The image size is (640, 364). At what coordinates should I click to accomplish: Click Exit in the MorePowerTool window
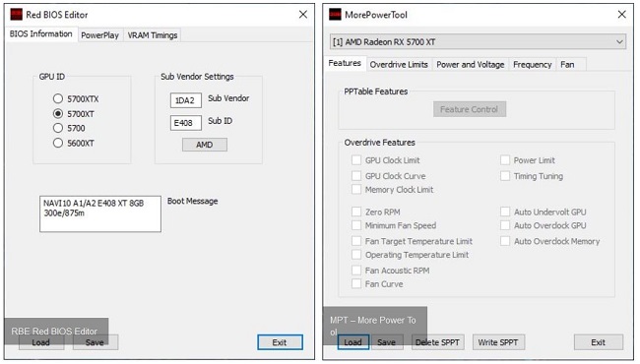[599, 342]
